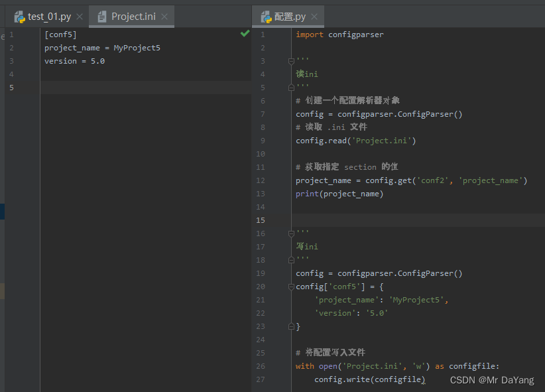The height and width of the screenshot is (392, 545).
Task: Click the Python icon on 配置.py tab
Action: [x=267, y=17]
